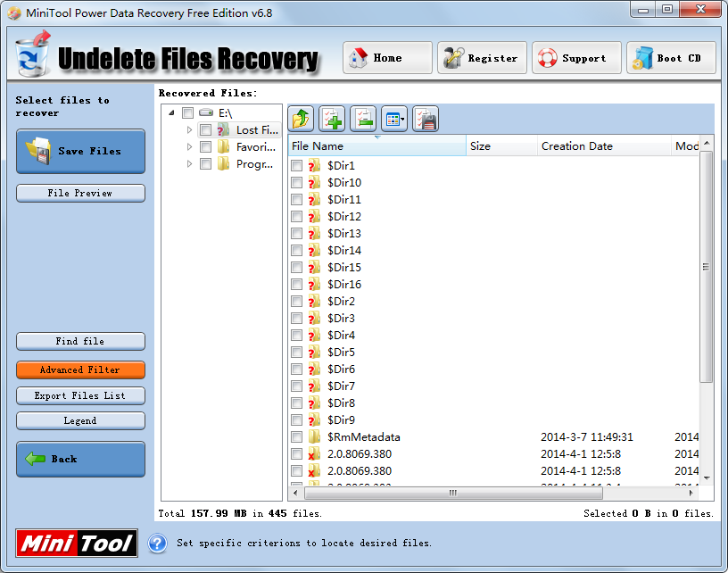Click the keys icon on Register

click(453, 58)
